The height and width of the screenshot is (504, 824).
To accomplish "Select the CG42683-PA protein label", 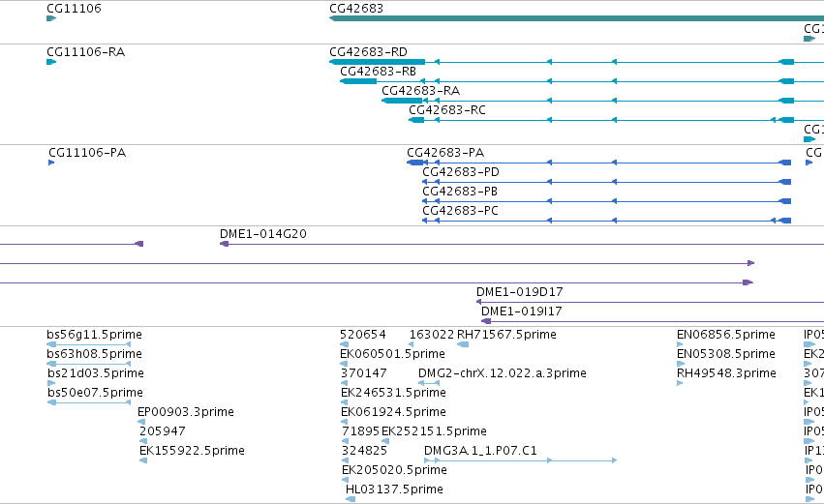I will pos(445,153).
